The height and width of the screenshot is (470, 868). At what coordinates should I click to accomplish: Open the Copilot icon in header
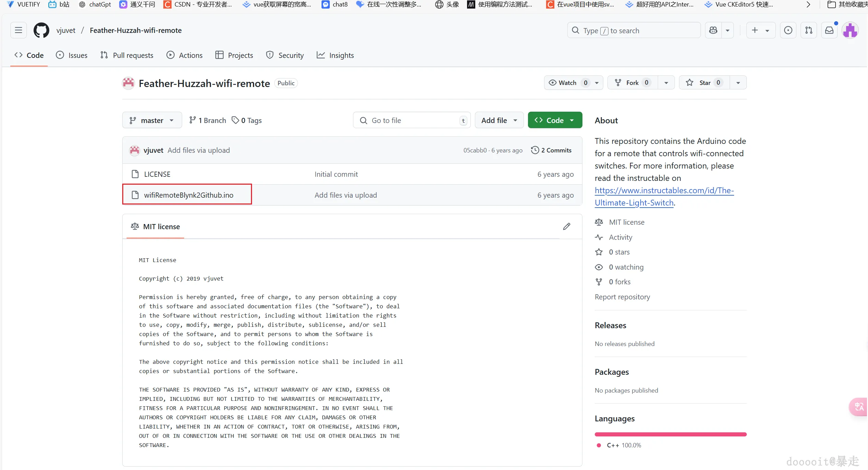coord(713,30)
